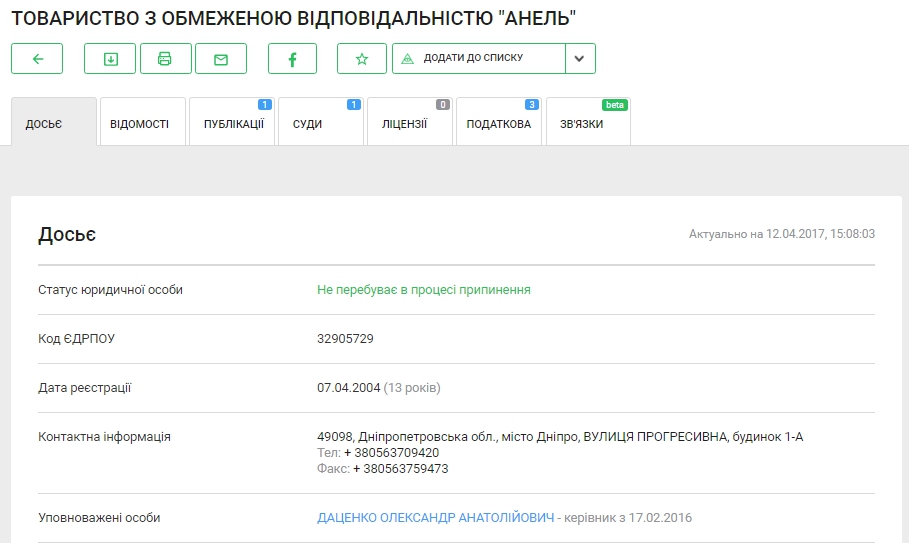The image size is (909, 543).
Task: Send the dossier by email
Action: [x=221, y=59]
